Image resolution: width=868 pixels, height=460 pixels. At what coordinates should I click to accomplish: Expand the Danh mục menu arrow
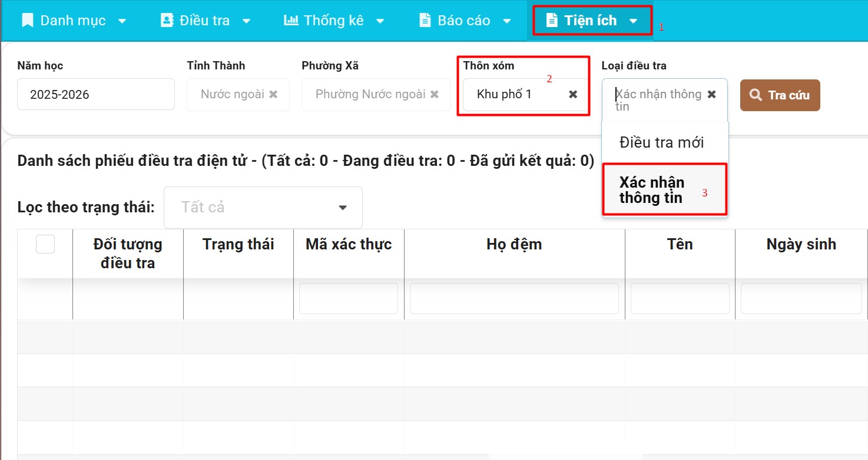(x=122, y=21)
